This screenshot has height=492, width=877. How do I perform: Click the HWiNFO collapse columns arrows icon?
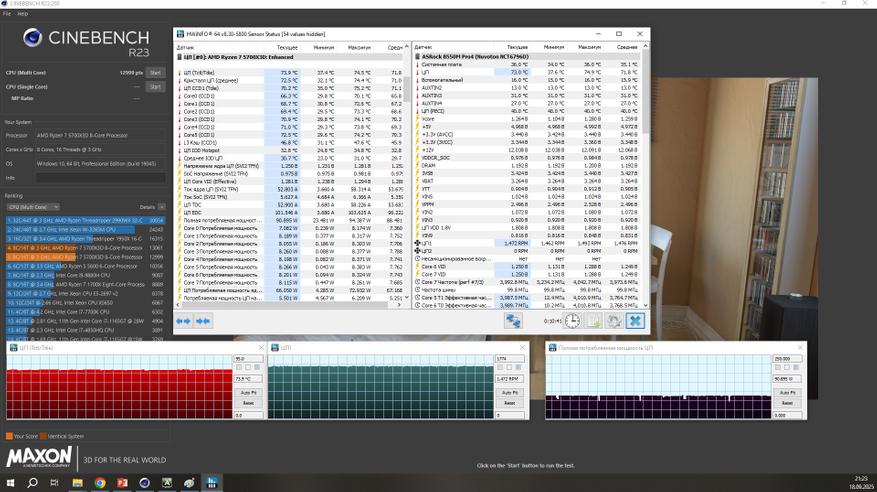pos(203,321)
